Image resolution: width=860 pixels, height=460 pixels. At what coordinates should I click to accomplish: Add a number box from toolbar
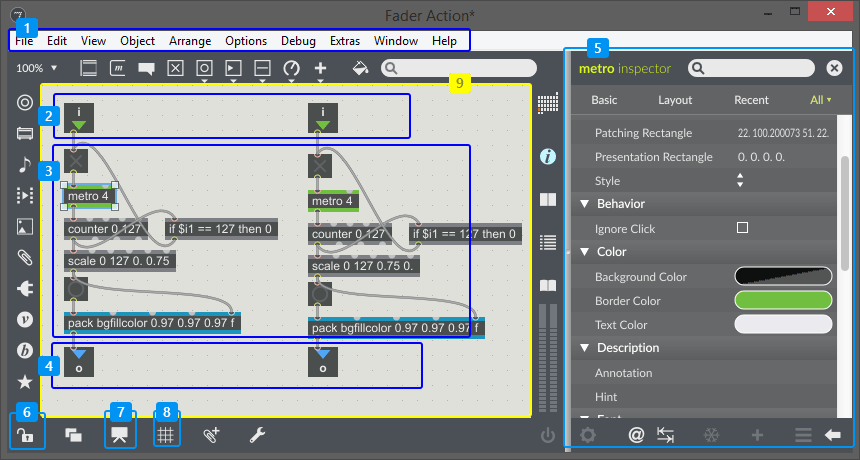pos(233,68)
